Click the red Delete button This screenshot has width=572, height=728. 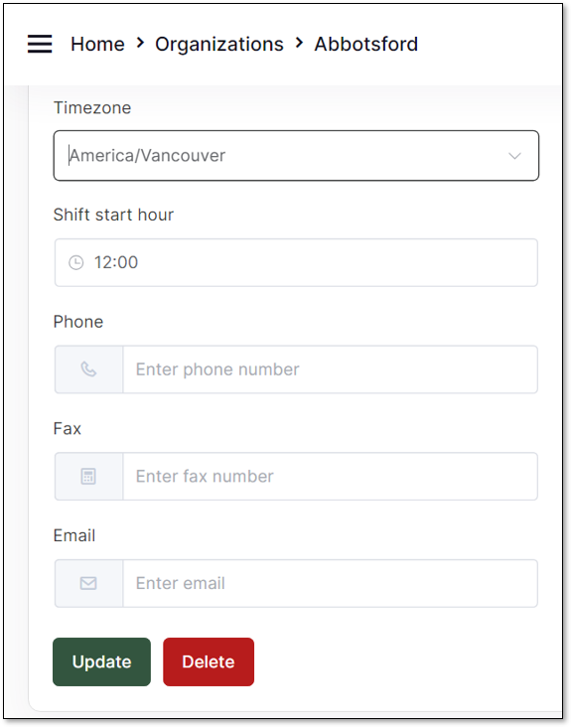pyautogui.click(x=209, y=661)
